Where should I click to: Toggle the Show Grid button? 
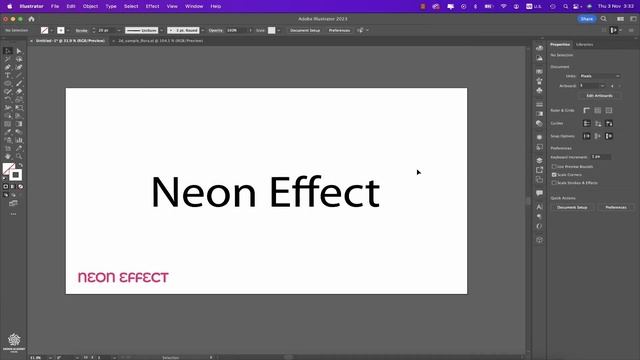[x=598, y=111]
